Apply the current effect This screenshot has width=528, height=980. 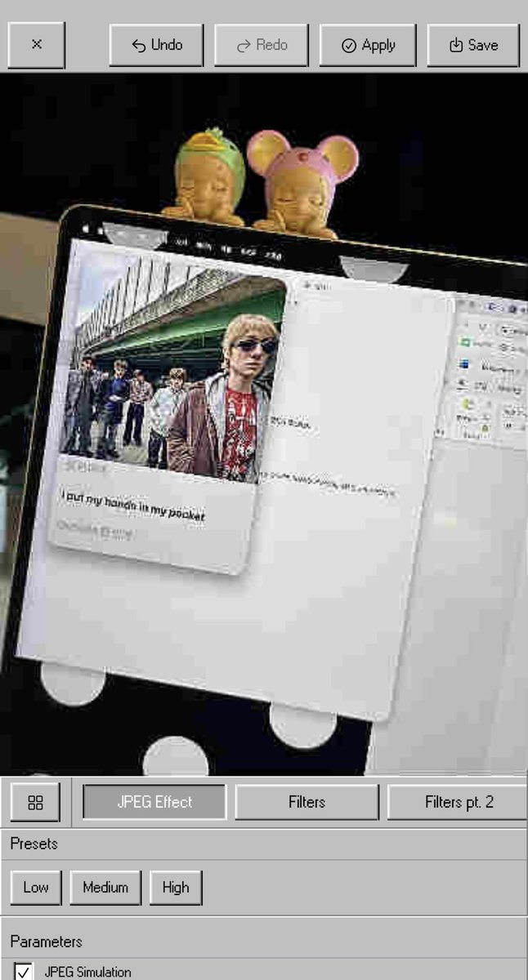[368, 45]
